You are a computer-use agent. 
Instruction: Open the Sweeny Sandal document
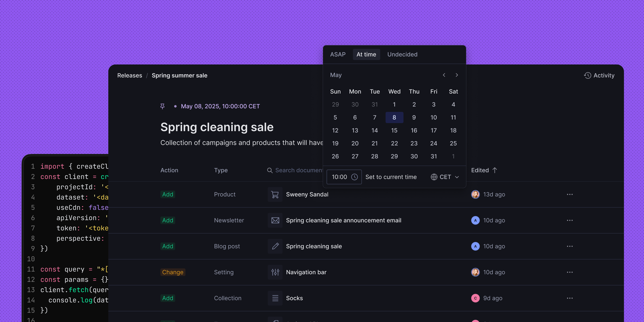tap(307, 194)
